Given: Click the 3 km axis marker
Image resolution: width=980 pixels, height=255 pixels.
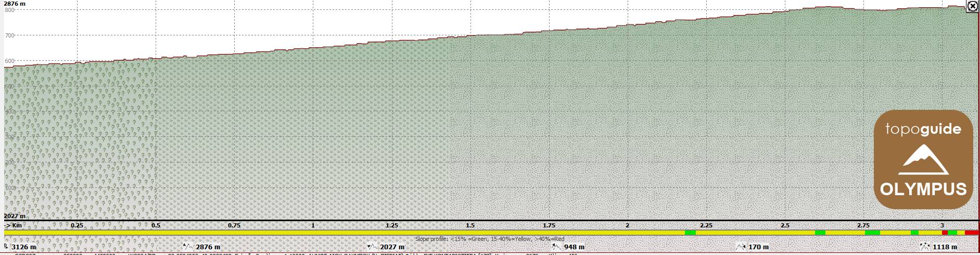Looking at the screenshot, I should (x=941, y=225).
